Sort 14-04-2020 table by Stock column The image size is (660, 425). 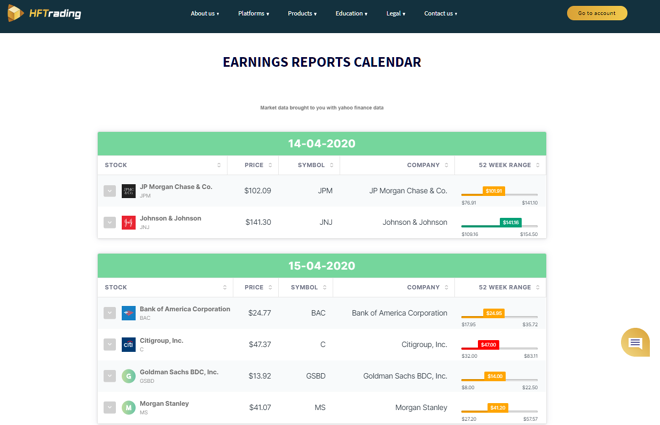pyautogui.click(x=219, y=165)
